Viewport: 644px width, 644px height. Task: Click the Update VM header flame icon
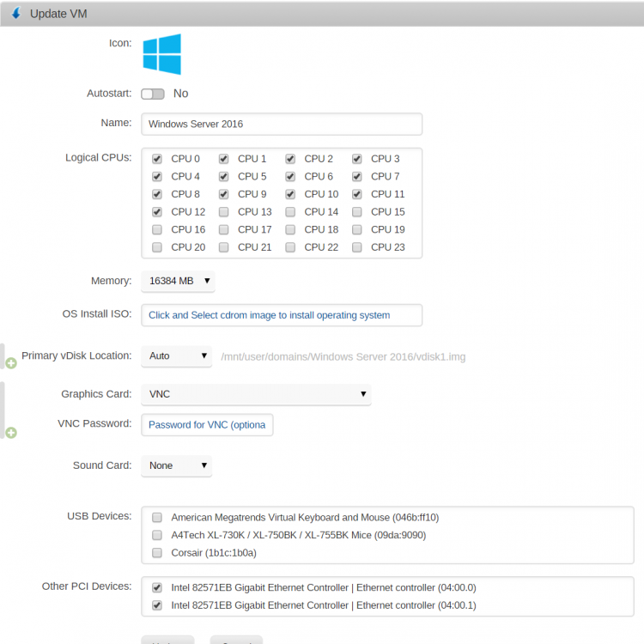coord(16,13)
